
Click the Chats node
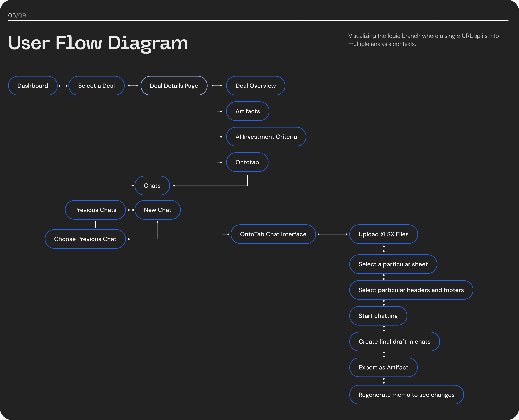click(x=152, y=186)
